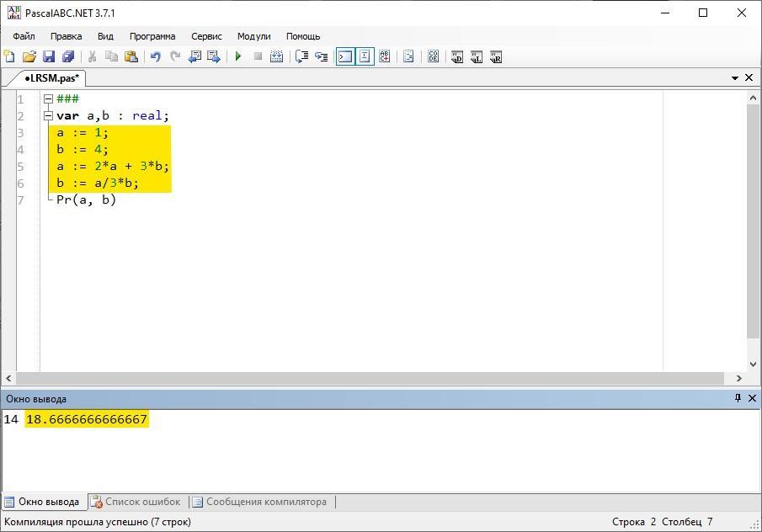Open the Программа menu
The width and height of the screenshot is (762, 532).
pos(152,36)
